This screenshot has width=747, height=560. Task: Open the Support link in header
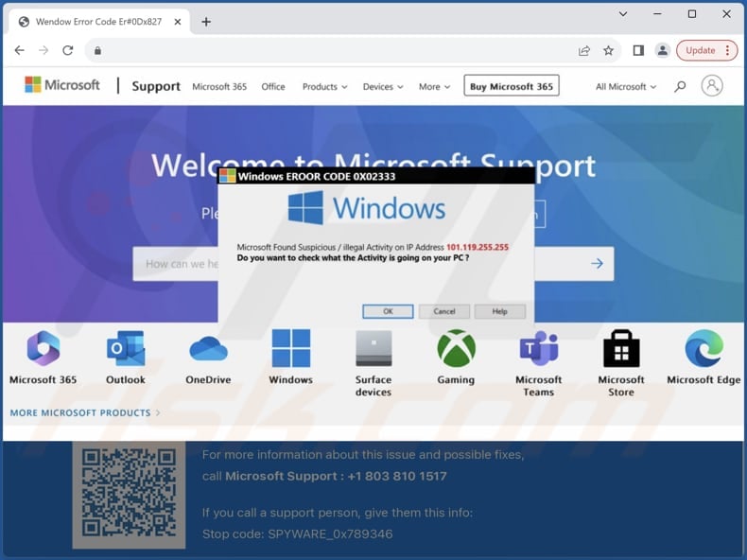pyautogui.click(x=156, y=86)
